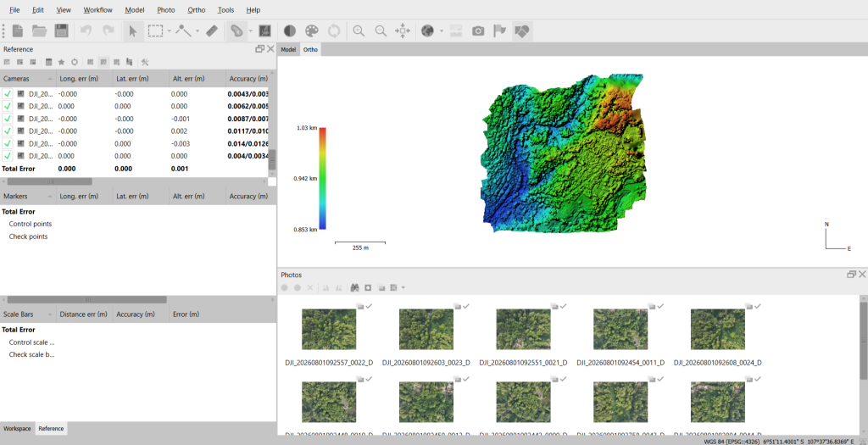Select the arrow navigation pointer tool

133,31
